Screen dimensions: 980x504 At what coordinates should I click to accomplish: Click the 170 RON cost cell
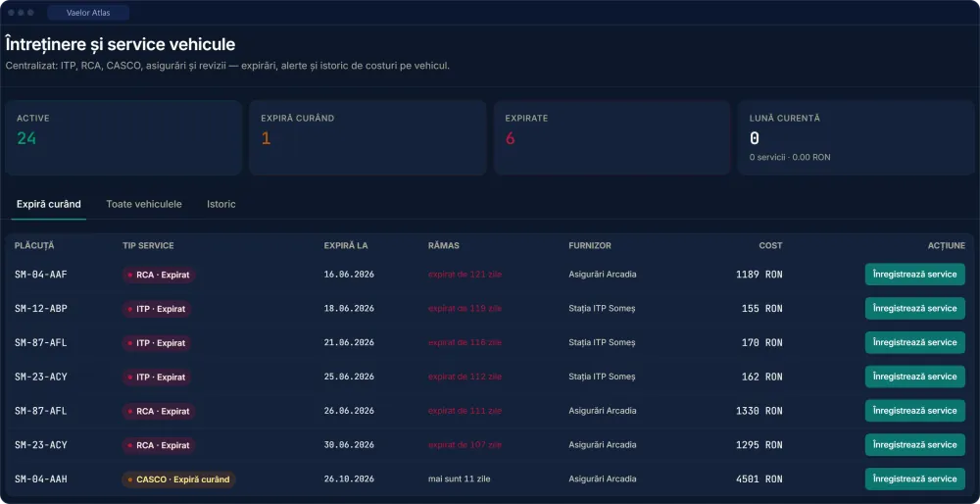(x=762, y=342)
